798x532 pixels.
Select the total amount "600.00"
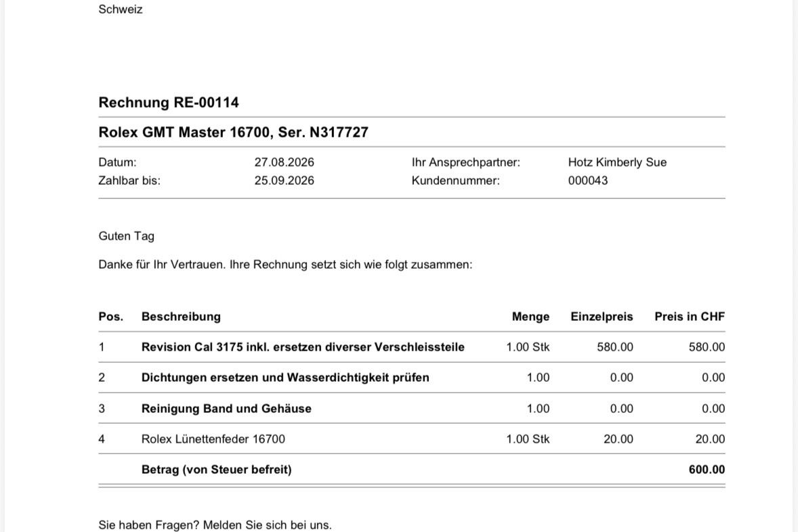[x=707, y=470]
